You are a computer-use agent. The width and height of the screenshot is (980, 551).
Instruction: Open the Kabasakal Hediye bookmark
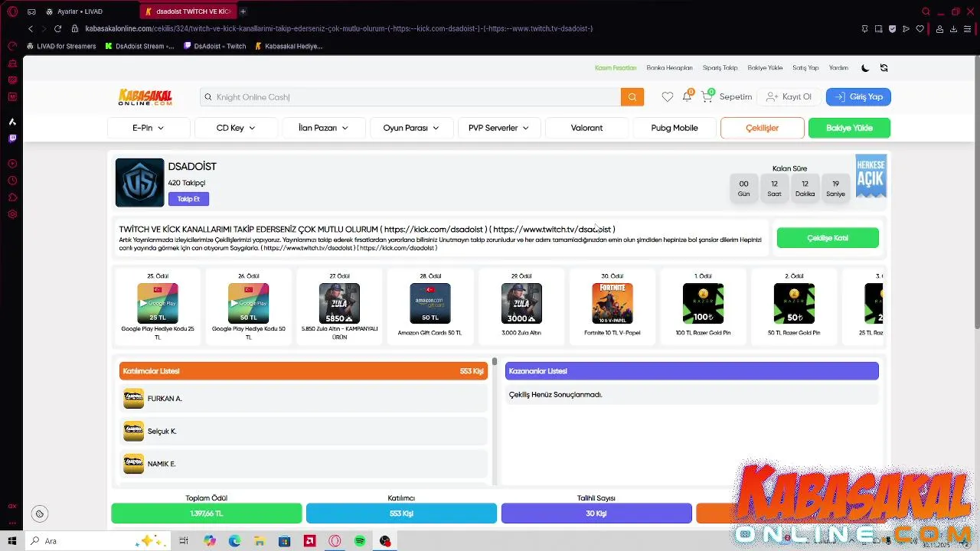[x=289, y=46]
